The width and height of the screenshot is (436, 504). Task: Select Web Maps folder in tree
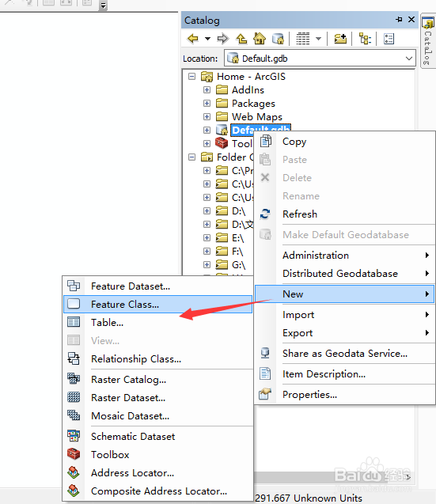pos(257,116)
